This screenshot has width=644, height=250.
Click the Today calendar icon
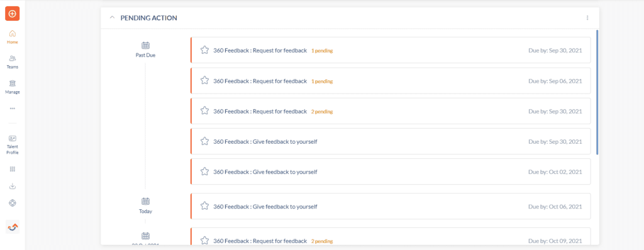145,201
